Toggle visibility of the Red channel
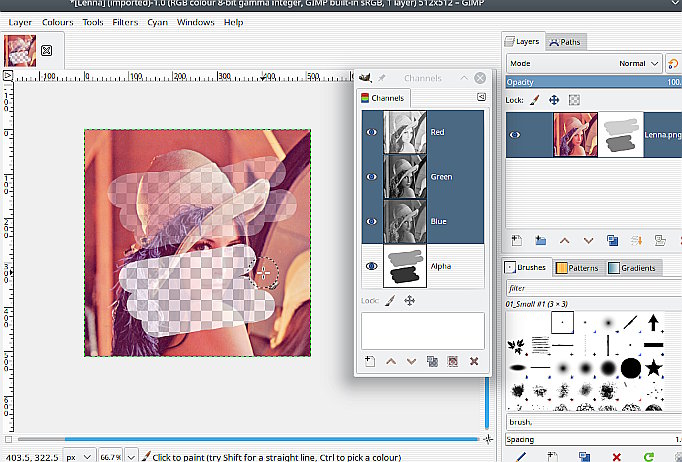Screen dimensions: 682x462 pyautogui.click(x=372, y=132)
